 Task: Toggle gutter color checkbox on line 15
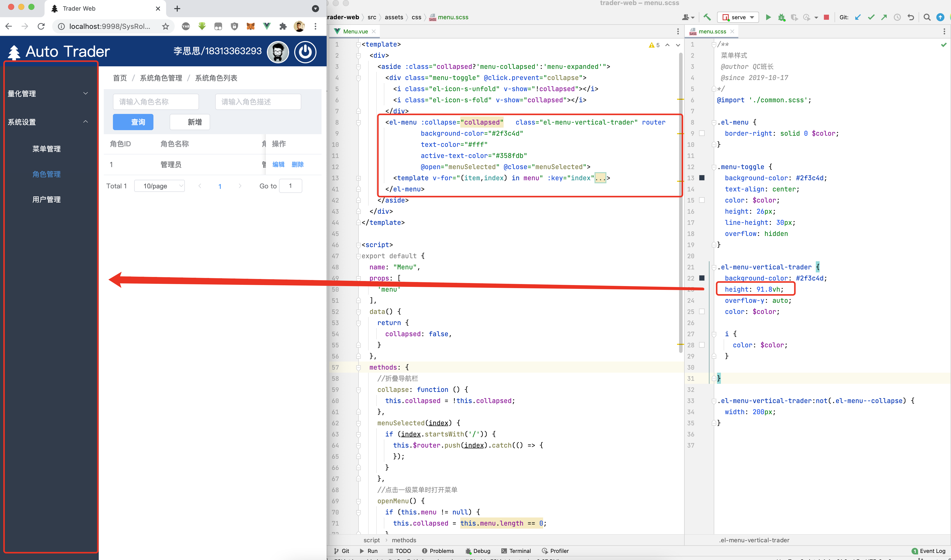tap(702, 200)
